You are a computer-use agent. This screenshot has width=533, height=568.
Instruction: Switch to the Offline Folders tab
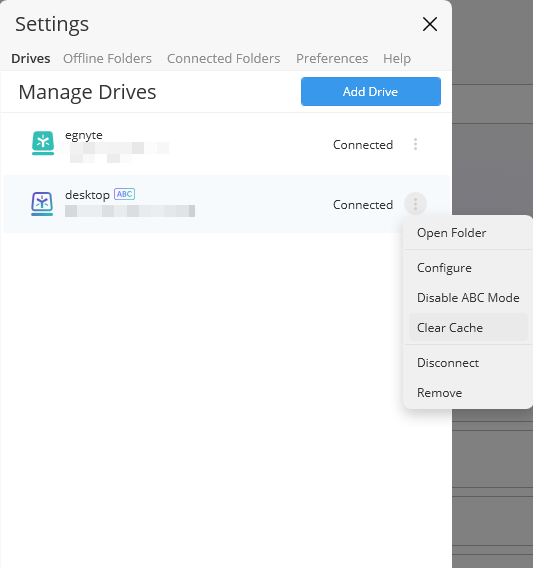coord(107,58)
